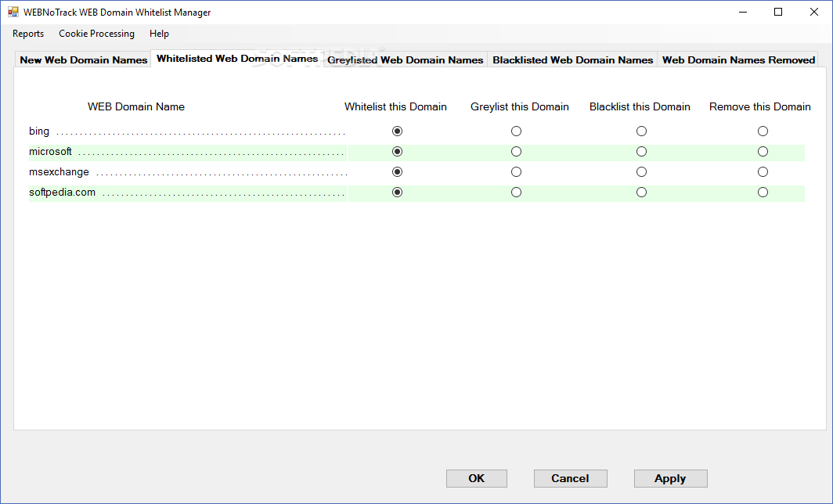Click the Cancel button
This screenshot has width=833, height=504.
[x=570, y=478]
